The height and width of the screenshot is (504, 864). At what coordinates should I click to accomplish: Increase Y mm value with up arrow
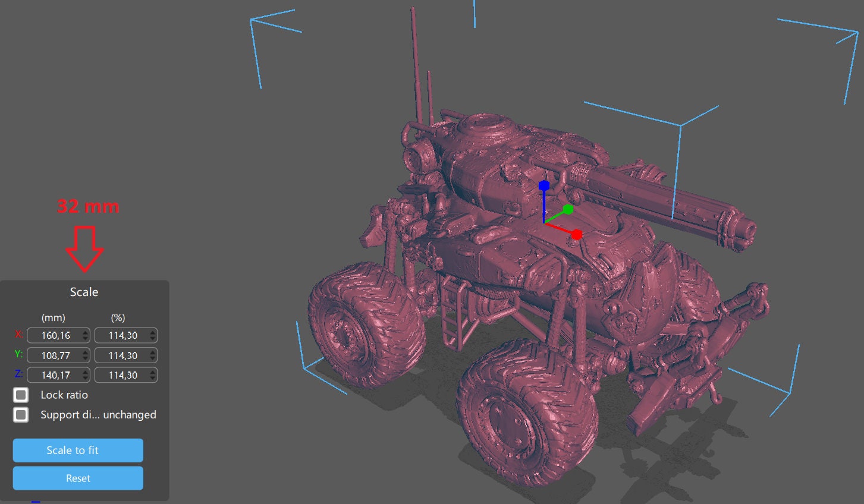[85, 352]
